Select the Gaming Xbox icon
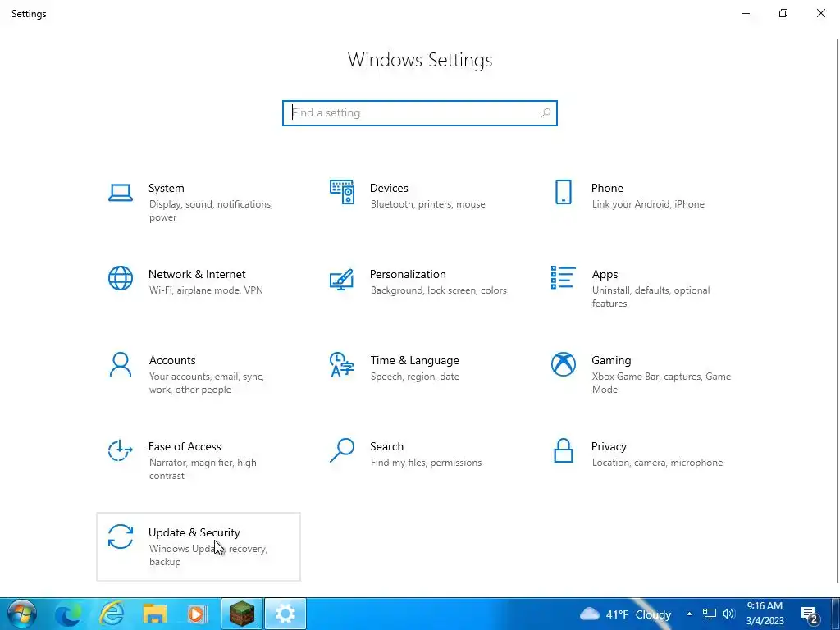The width and height of the screenshot is (840, 630). pyautogui.click(x=563, y=364)
